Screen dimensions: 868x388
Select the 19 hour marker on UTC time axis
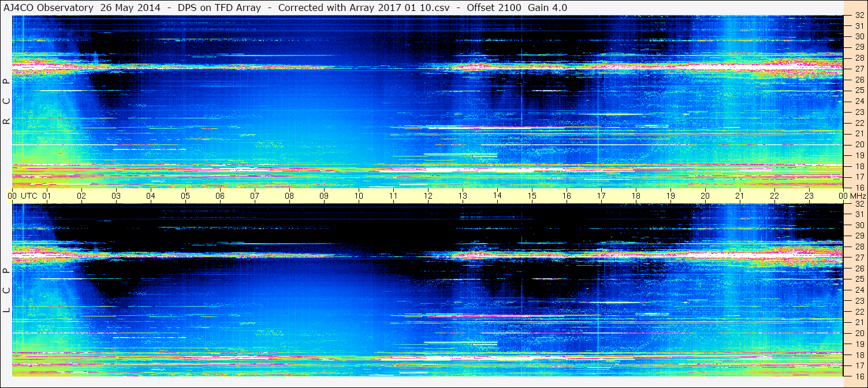coord(670,196)
